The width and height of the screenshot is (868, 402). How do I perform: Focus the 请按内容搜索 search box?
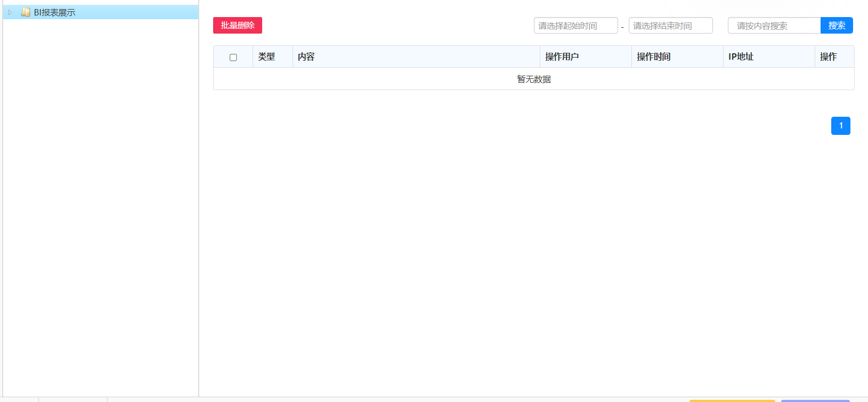[x=774, y=26]
